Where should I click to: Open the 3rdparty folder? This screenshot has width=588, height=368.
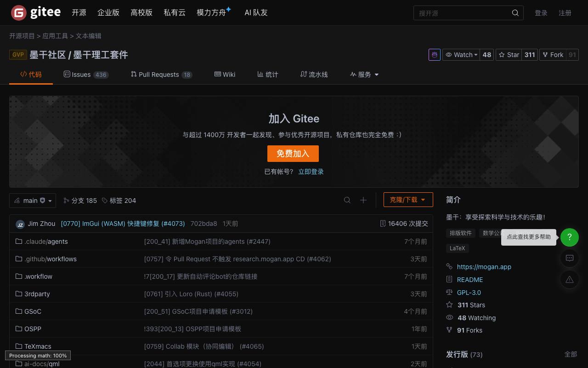[37, 294]
